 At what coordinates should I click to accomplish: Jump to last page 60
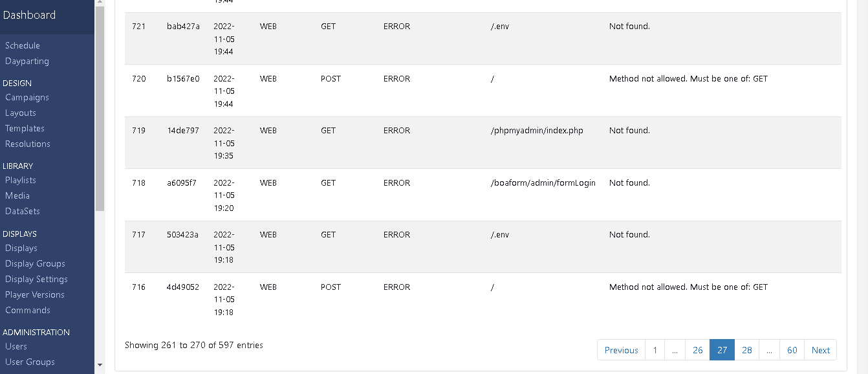(792, 350)
